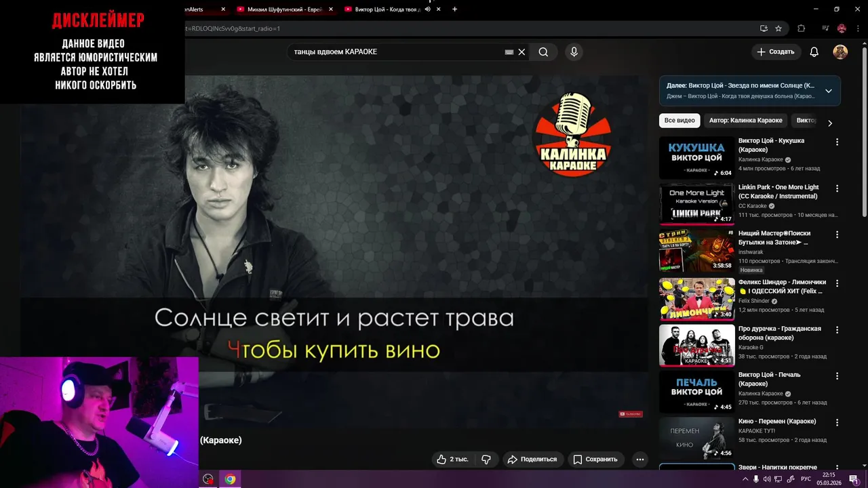Open a new browser tab

coord(454,9)
